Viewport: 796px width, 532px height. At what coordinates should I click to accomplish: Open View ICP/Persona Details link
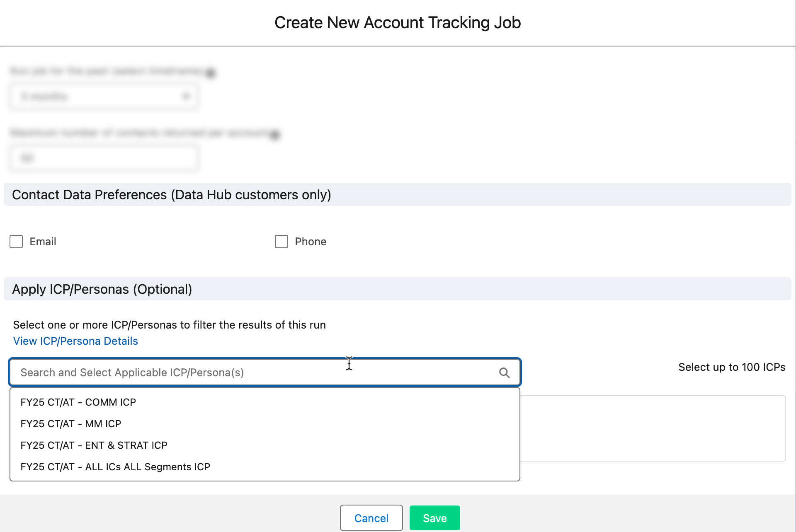pos(75,341)
